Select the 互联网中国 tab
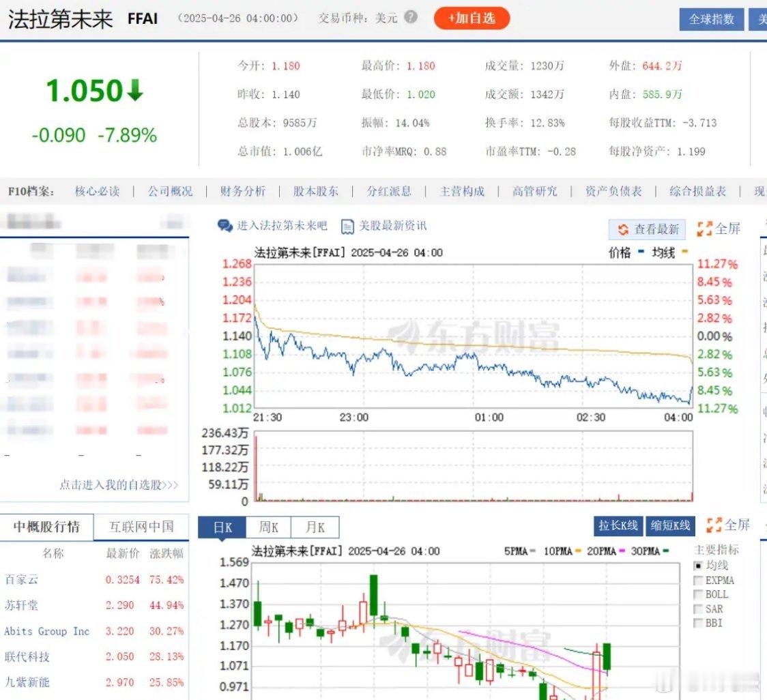The width and height of the screenshot is (767, 700). (141, 527)
